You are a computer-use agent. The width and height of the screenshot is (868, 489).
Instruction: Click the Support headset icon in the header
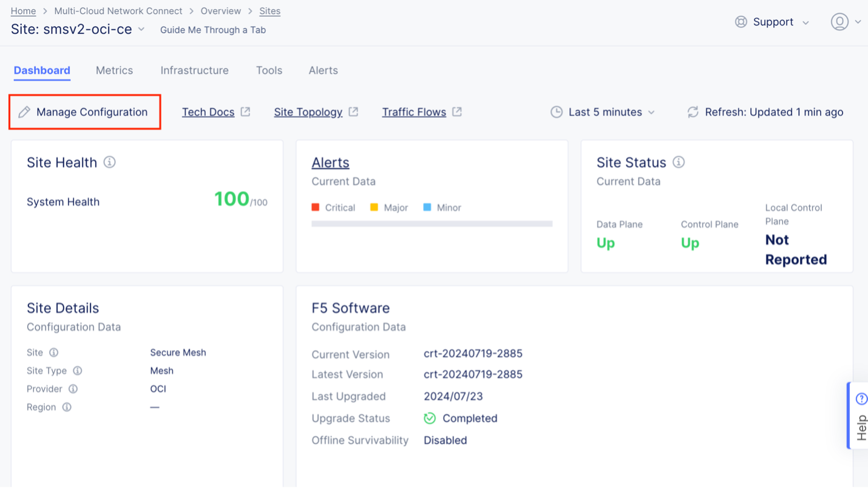tap(741, 21)
